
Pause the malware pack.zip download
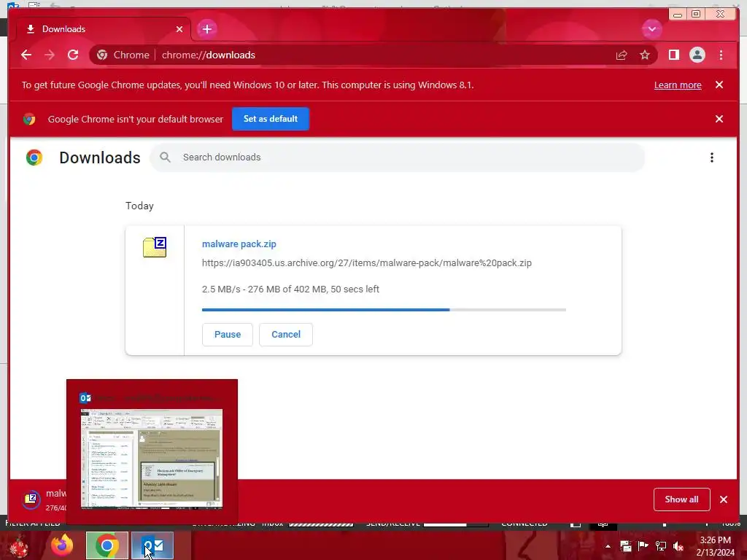[x=228, y=334]
